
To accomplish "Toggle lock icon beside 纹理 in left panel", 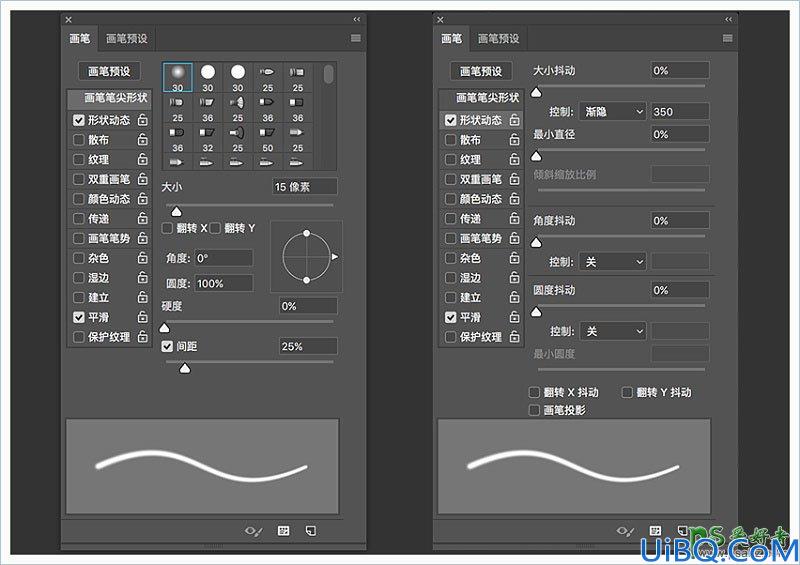I will [142, 159].
